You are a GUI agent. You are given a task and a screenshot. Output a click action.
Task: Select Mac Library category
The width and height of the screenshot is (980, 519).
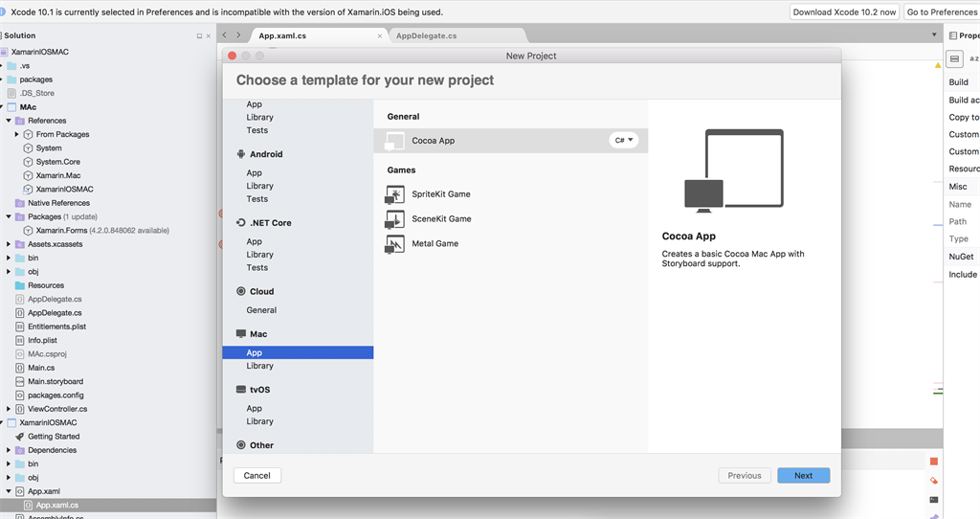(x=260, y=366)
